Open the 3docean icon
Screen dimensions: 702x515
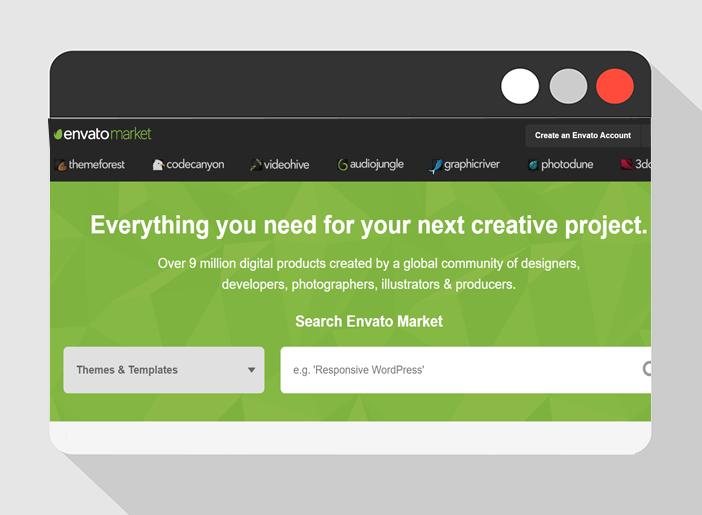coord(627,164)
